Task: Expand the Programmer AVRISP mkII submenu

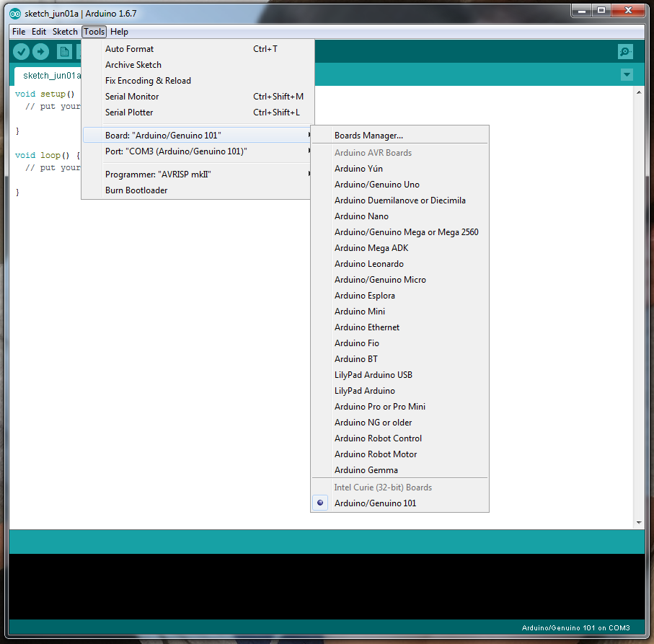Action: (x=196, y=175)
